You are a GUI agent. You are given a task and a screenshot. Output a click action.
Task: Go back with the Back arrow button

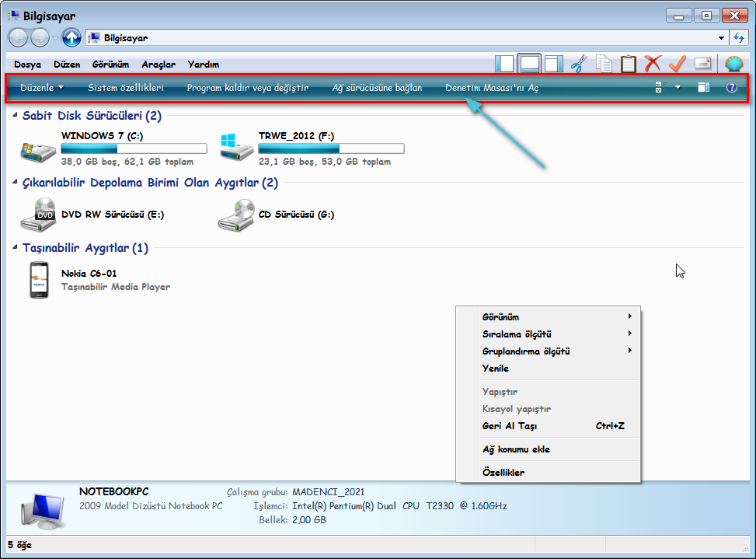click(19, 37)
